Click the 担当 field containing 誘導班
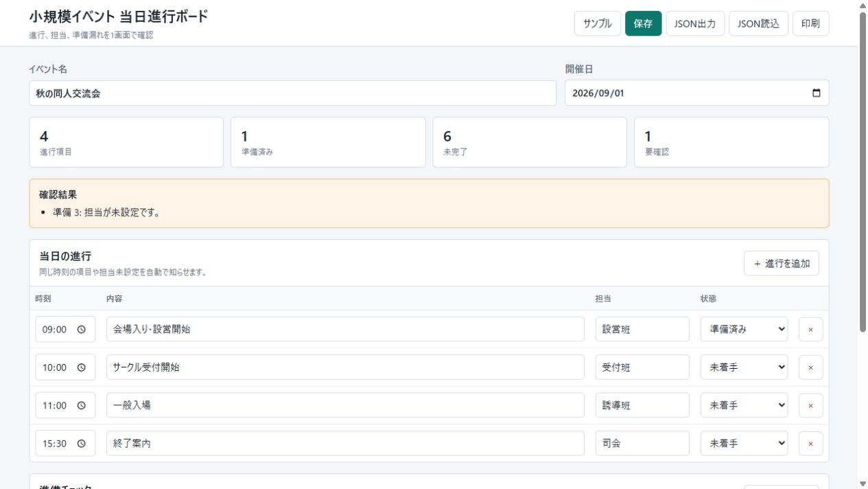The width and height of the screenshot is (868, 489). [x=642, y=405]
